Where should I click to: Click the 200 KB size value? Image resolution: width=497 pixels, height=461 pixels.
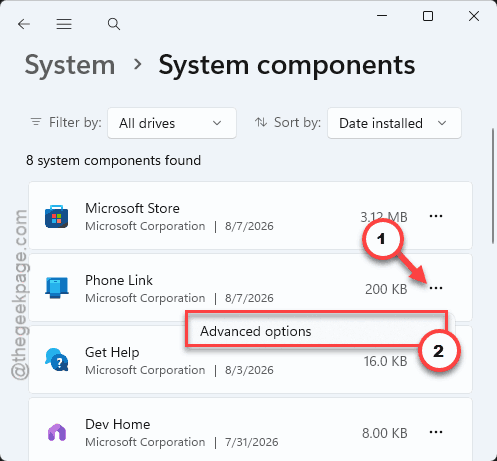coord(386,289)
